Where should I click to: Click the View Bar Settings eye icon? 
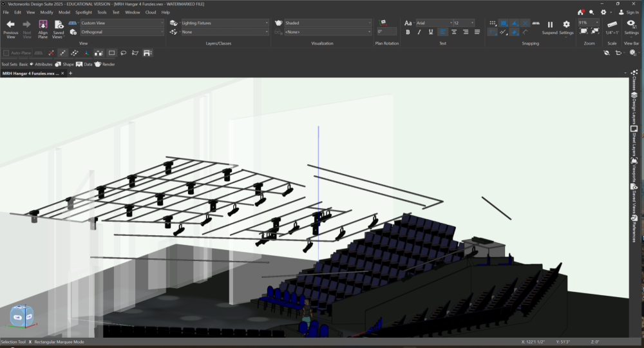(x=631, y=24)
